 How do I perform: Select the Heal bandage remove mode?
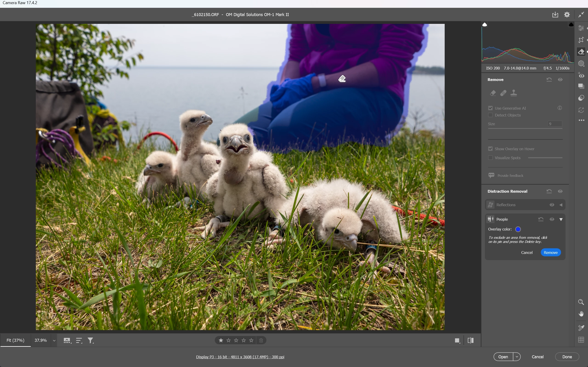(x=503, y=93)
